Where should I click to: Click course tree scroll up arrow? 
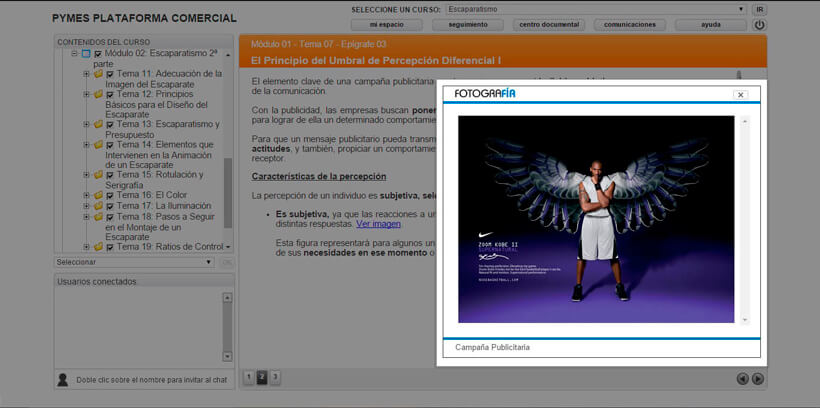click(228, 54)
